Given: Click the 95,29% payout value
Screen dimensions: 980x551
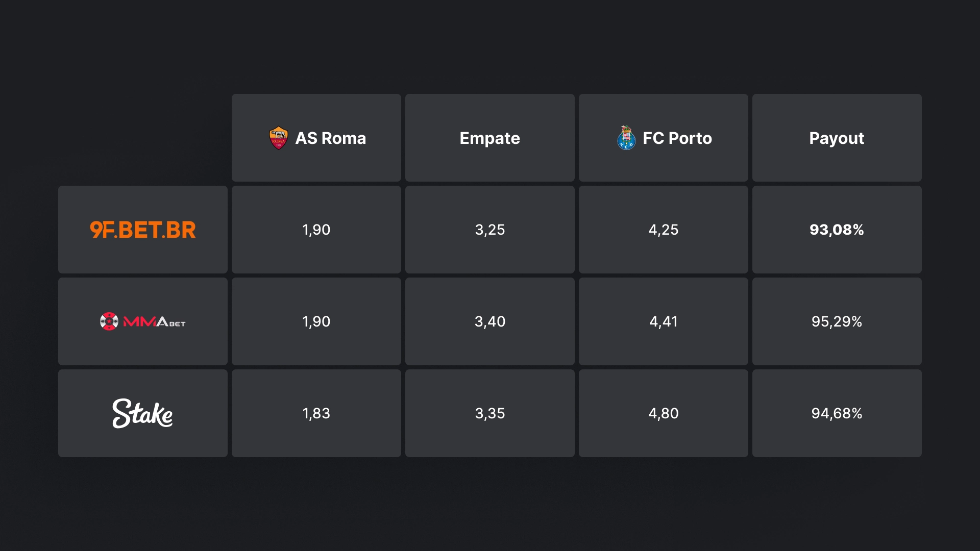Looking at the screenshot, I should click(x=837, y=322).
